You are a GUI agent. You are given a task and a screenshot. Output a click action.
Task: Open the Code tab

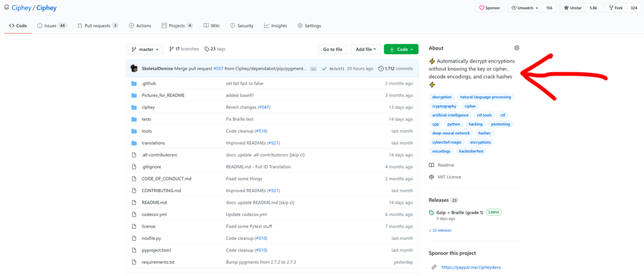pos(18,26)
